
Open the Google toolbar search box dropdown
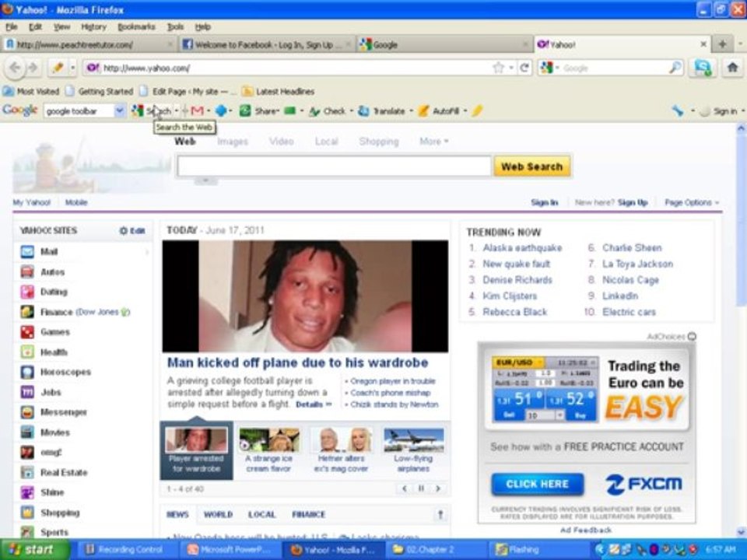pos(120,111)
